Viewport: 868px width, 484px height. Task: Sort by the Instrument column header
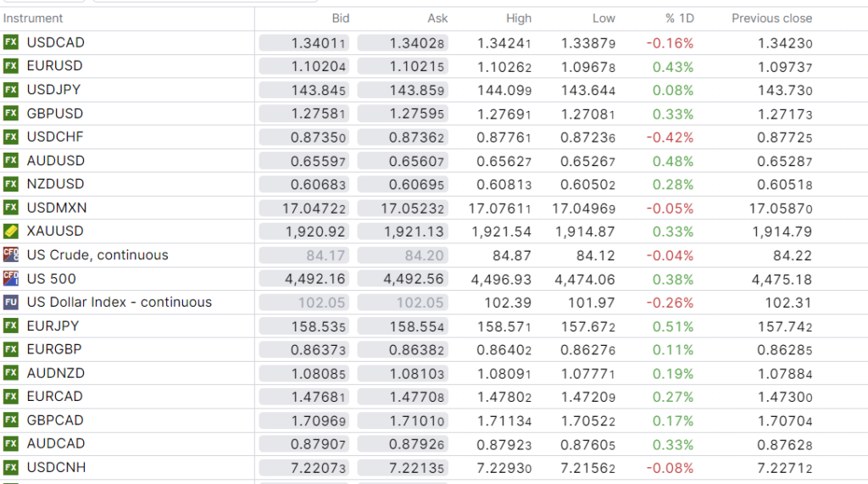33,18
